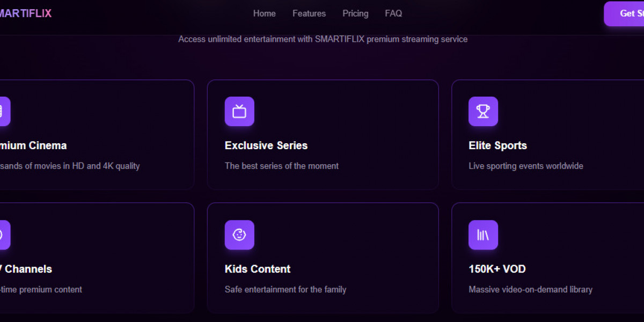Click the SMARTIFLIX logo text
This screenshot has height=322, width=644.
(25, 13)
